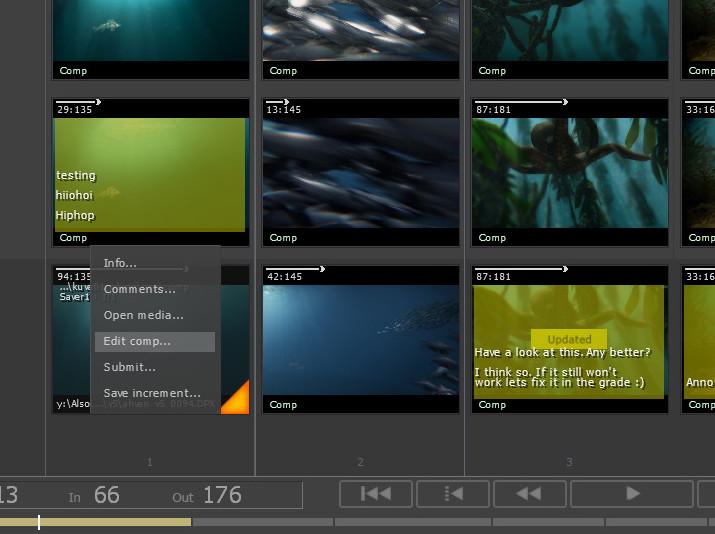Click column number 1 label
715x534 pixels.
[x=150, y=462]
